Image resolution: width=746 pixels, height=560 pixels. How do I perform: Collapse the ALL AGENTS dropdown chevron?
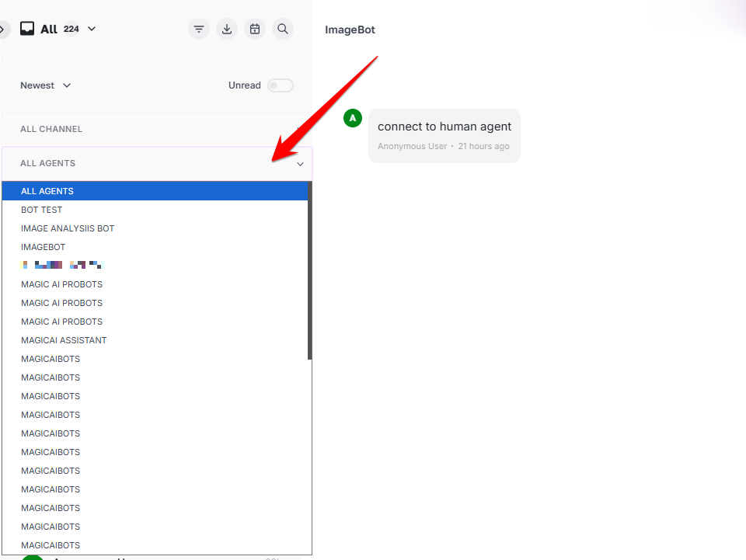pos(300,164)
